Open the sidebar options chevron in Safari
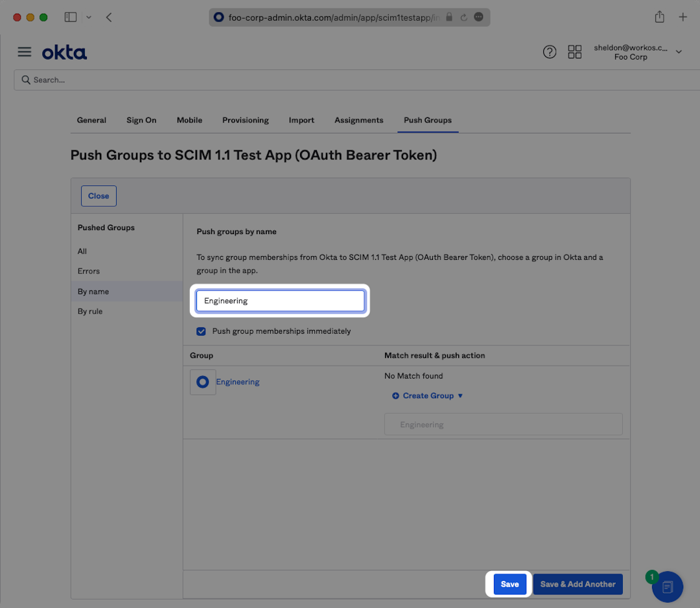The width and height of the screenshot is (700, 608). coord(89,18)
